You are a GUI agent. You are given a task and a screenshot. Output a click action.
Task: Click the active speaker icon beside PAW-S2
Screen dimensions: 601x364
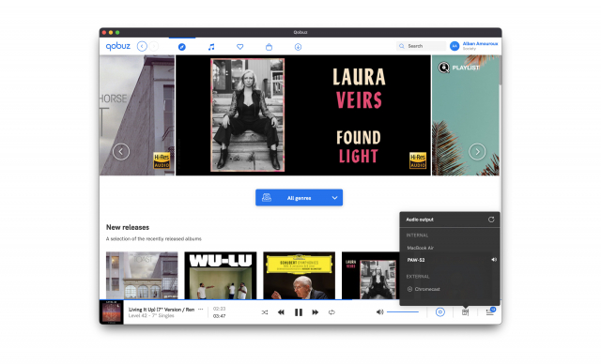[x=494, y=260]
